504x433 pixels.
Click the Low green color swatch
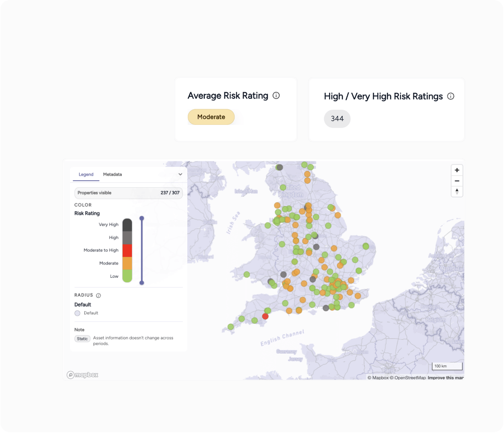click(127, 276)
